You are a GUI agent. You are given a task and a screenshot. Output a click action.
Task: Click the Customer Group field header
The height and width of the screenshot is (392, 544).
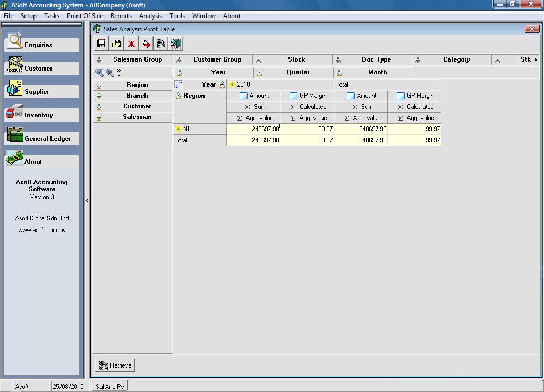click(x=213, y=59)
